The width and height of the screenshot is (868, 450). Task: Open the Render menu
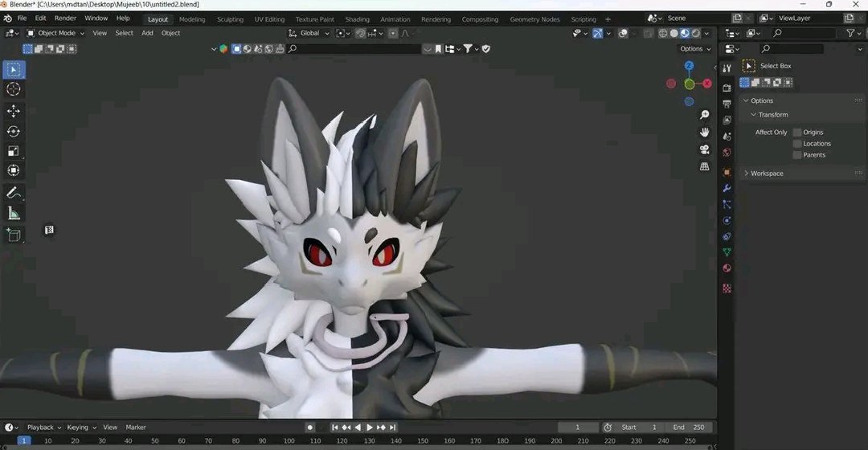point(65,18)
